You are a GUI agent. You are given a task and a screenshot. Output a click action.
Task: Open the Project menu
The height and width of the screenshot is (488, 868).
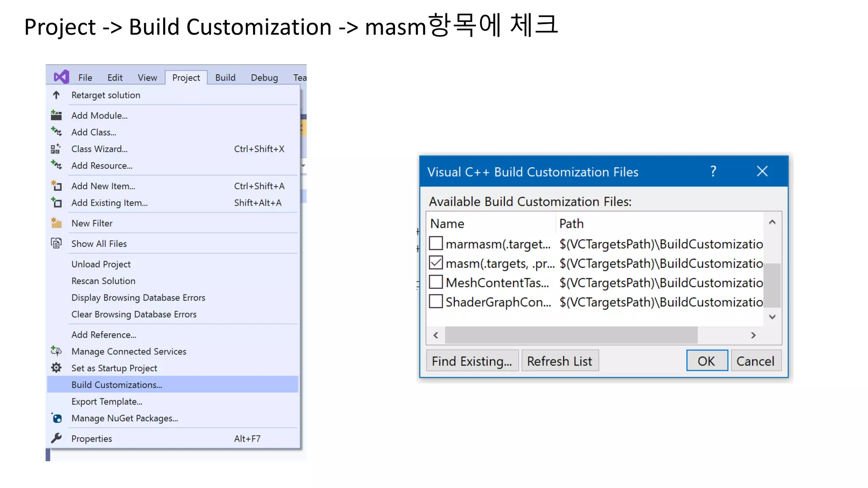[x=186, y=78]
